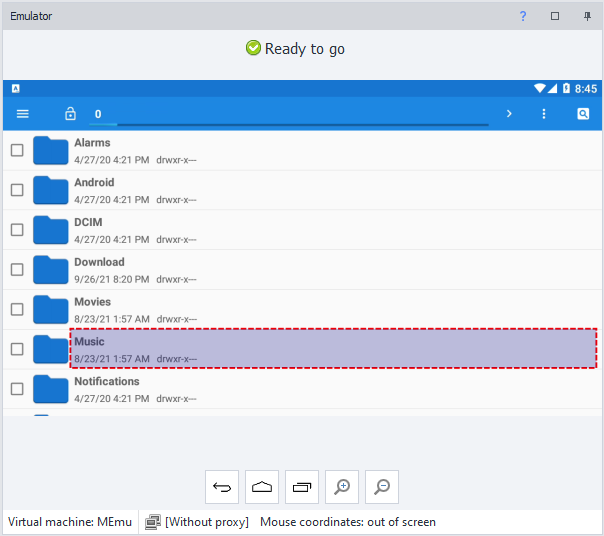
Task: Click the search icon in toolbar
Action: [x=583, y=114]
